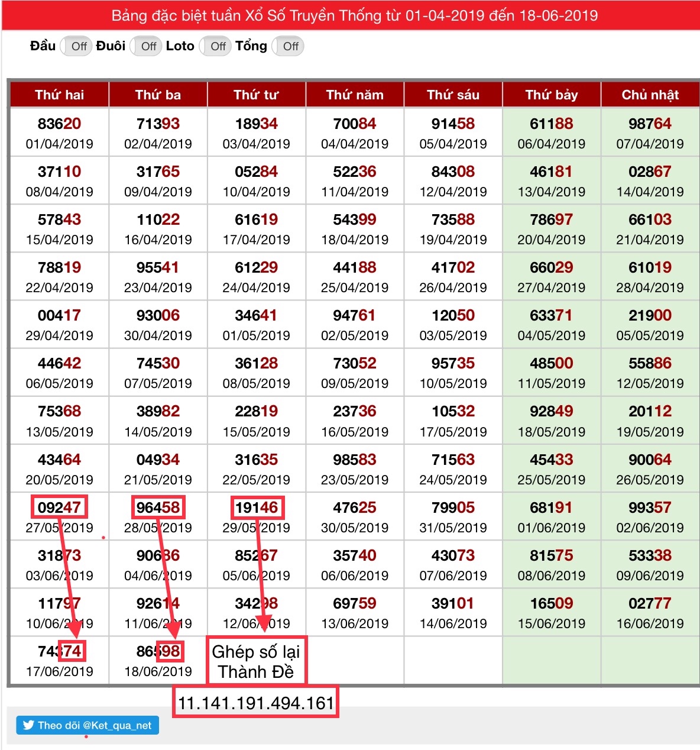Click the Twitter bird icon
Viewport: 700px width, 750px height.
point(28,725)
